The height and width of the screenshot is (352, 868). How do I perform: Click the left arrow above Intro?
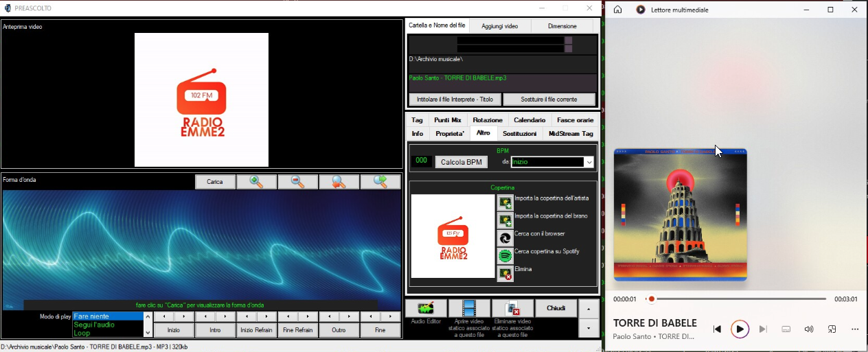pos(205,317)
